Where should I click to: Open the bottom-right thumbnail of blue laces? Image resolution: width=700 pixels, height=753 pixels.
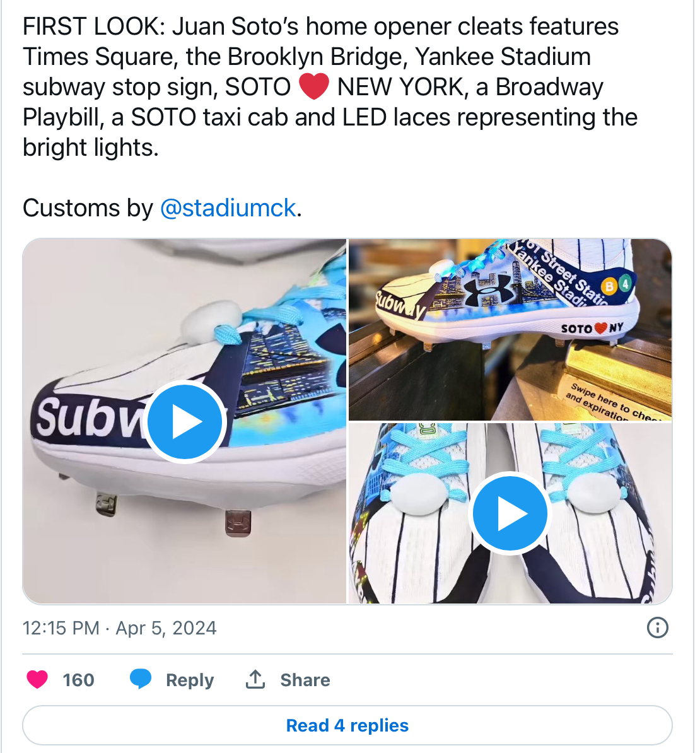(510, 513)
